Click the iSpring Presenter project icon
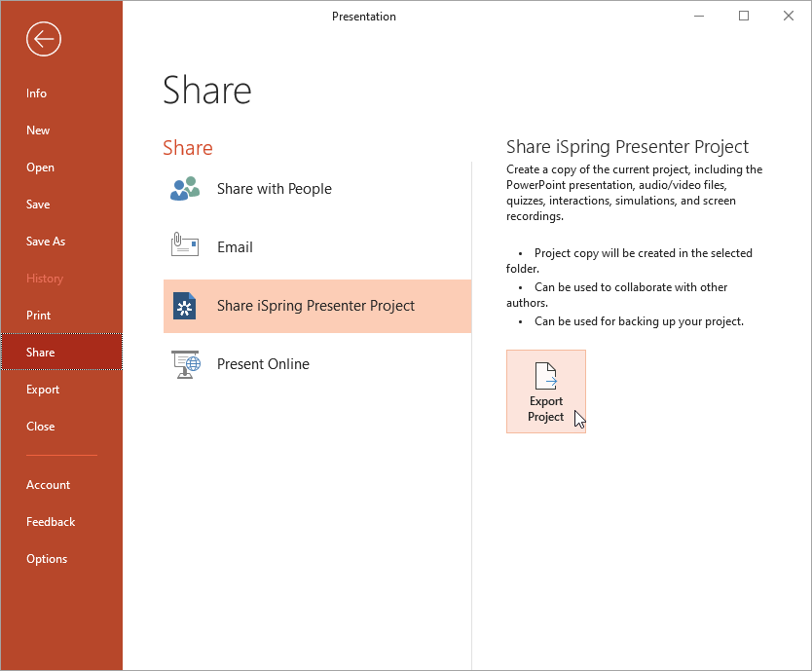This screenshot has height=671, width=812. coord(184,306)
